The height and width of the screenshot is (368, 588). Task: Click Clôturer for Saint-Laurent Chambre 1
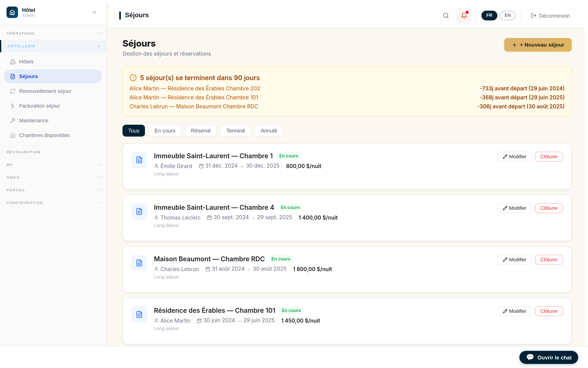[x=549, y=157]
